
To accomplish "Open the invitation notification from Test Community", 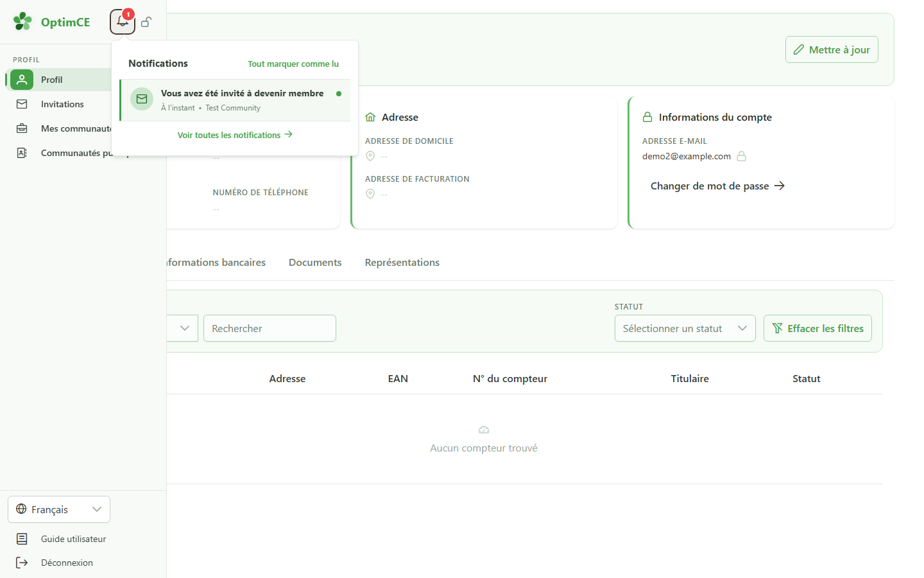I will (235, 100).
